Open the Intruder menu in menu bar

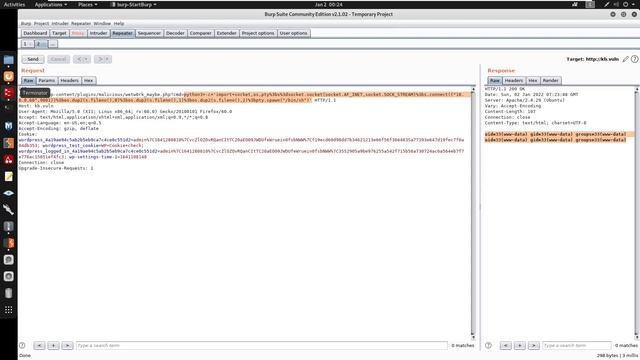tap(60, 24)
